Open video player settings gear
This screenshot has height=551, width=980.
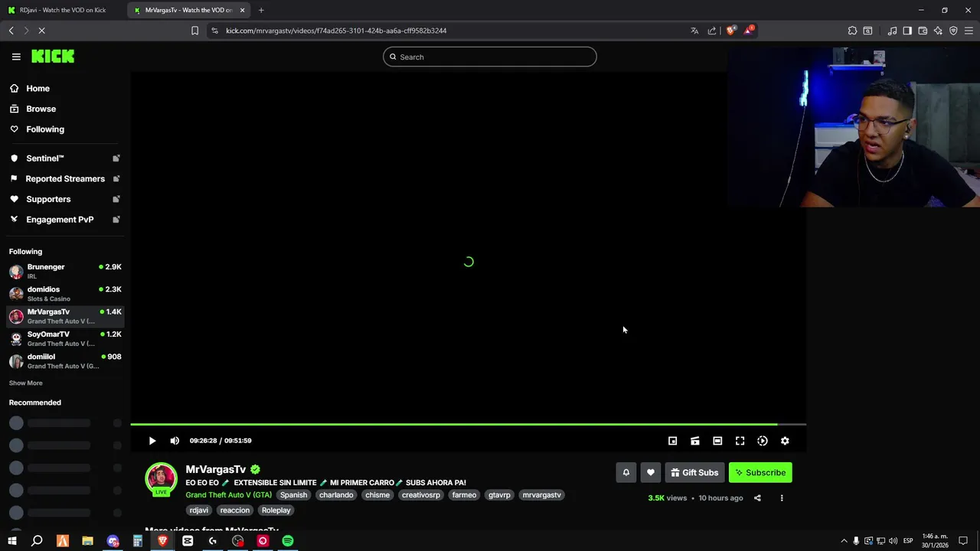pyautogui.click(x=785, y=441)
